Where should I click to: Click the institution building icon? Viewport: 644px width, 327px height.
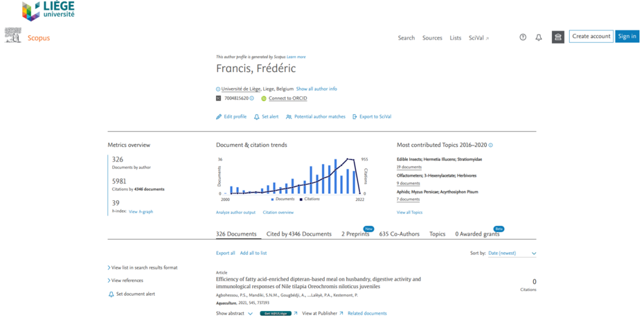(x=557, y=37)
